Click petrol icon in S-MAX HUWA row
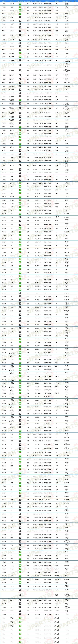The image size is (78, 644). (20, 147)
